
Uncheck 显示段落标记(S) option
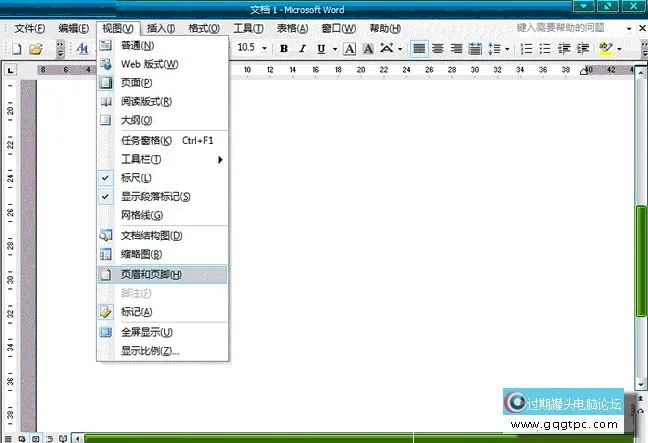pos(163,197)
